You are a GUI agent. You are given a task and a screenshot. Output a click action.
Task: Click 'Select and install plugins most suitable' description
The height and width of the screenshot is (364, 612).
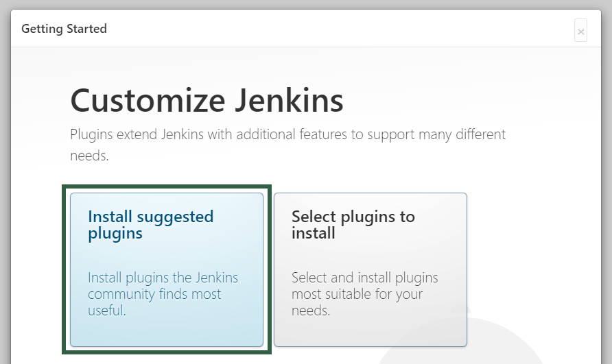(364, 294)
